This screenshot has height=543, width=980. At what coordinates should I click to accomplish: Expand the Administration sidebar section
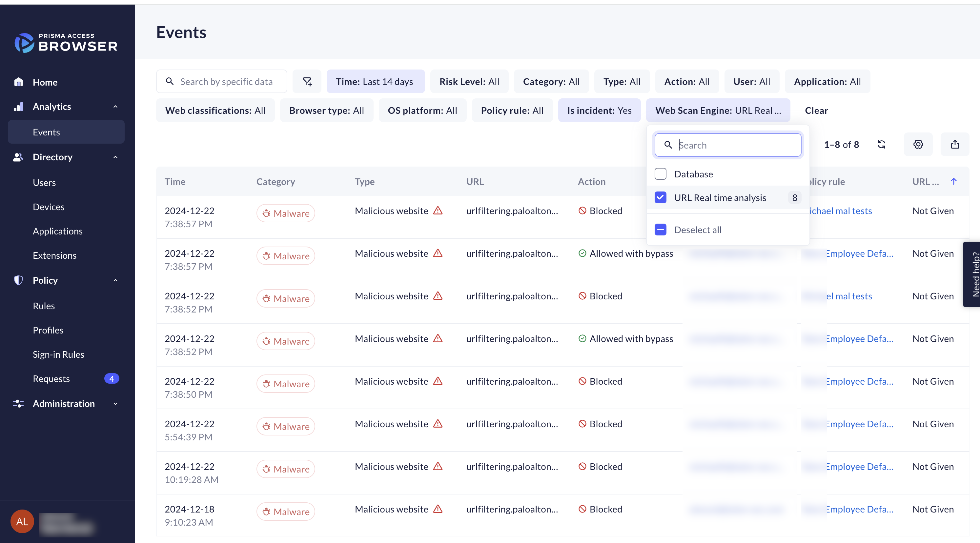pos(115,404)
